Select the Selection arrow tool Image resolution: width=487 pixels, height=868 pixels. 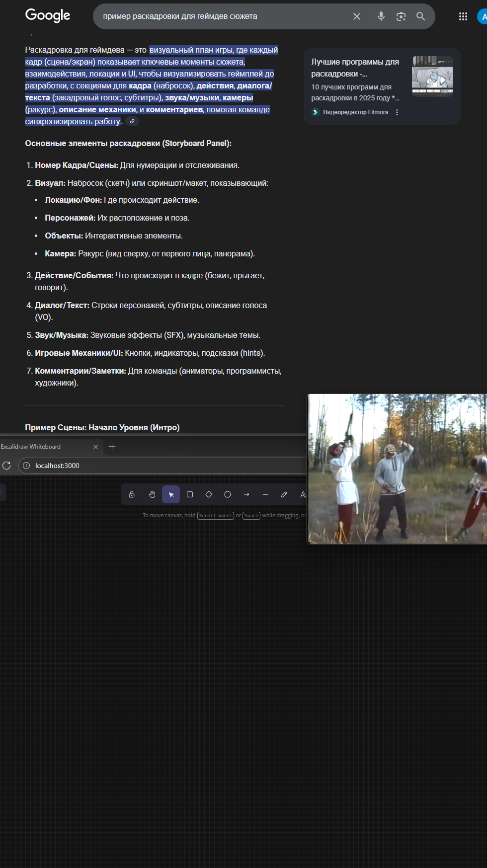(x=171, y=494)
